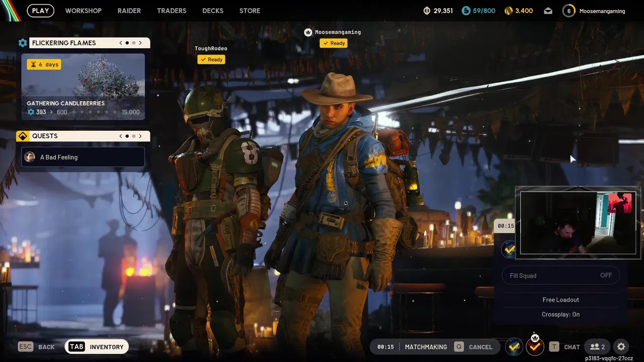Click the ESC Back button

36,347
